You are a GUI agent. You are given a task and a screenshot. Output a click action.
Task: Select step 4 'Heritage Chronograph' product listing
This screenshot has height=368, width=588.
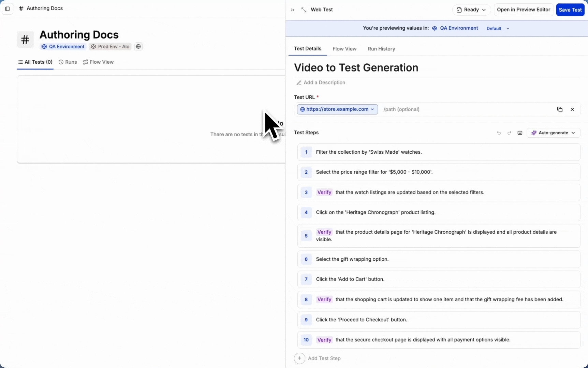[x=439, y=213]
